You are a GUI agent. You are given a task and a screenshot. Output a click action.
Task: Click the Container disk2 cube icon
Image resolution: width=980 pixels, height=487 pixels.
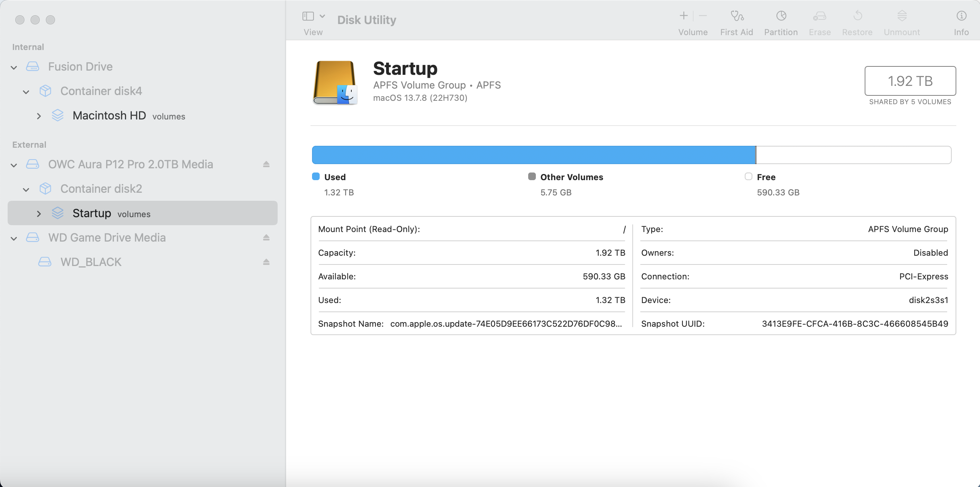click(45, 189)
